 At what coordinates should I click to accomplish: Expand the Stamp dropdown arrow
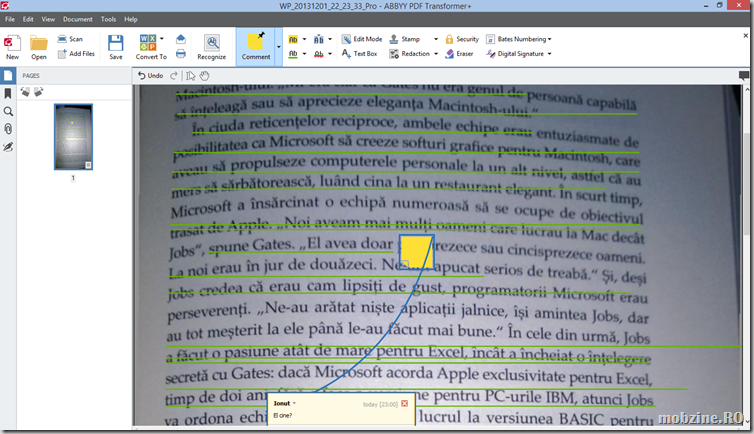[436, 39]
